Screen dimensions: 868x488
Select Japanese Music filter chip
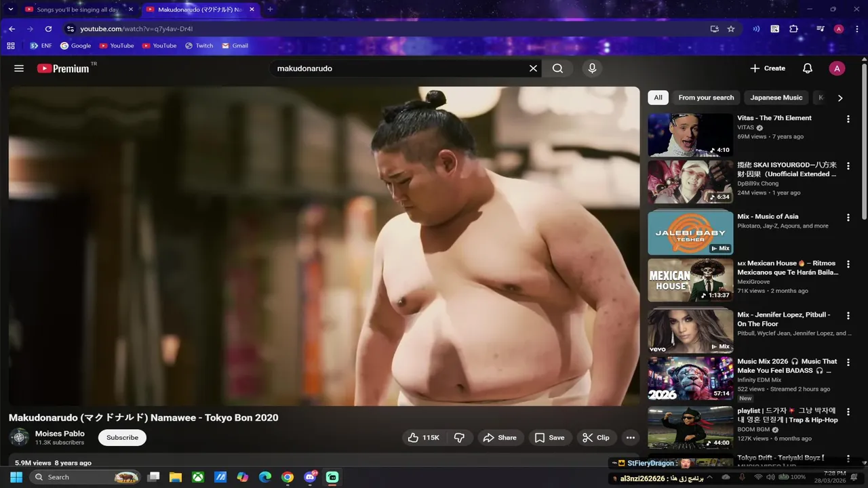coord(776,98)
